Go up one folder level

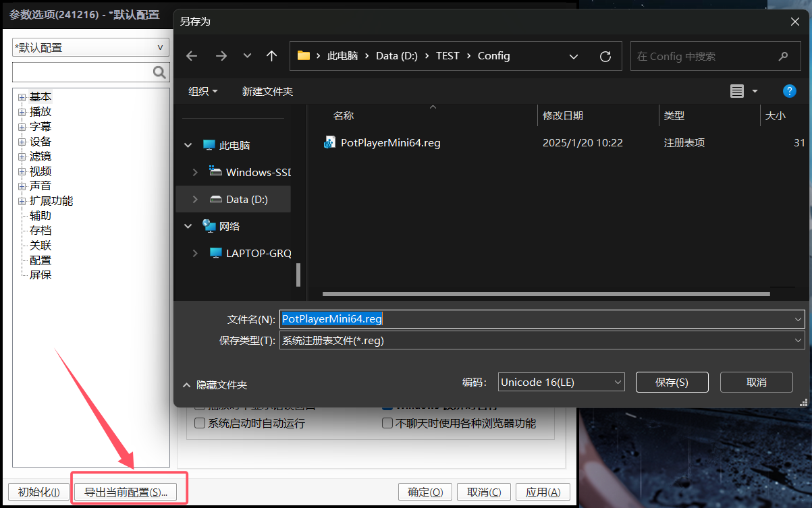[x=271, y=56]
